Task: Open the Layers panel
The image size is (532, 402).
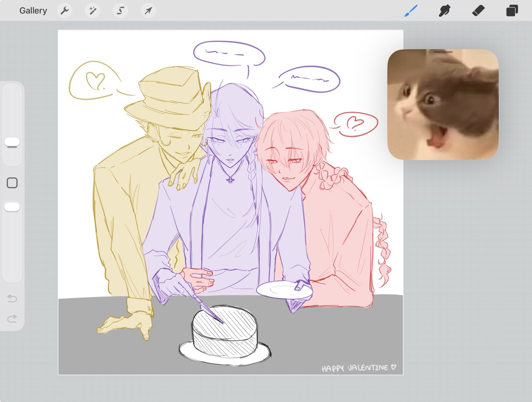Action: pos(512,11)
